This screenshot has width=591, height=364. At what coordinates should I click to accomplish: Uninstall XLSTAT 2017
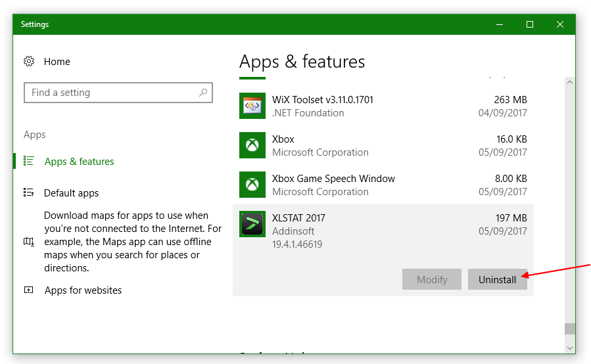click(x=497, y=279)
